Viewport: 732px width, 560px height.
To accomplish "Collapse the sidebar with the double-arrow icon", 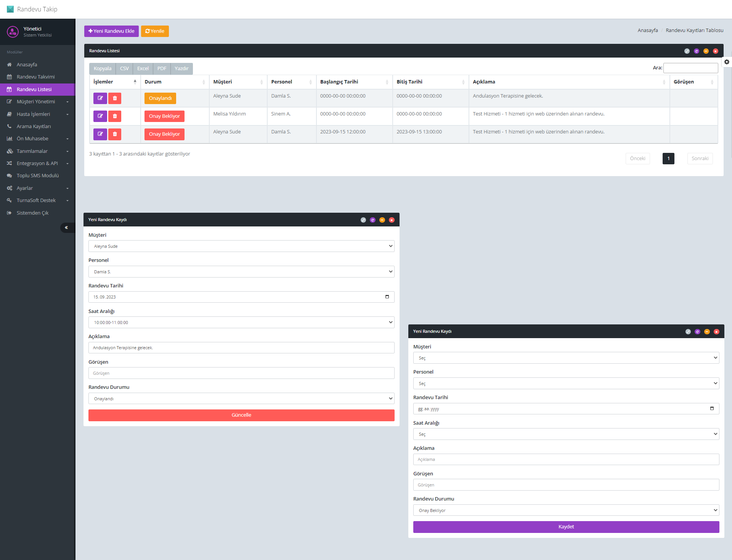I will [66, 228].
